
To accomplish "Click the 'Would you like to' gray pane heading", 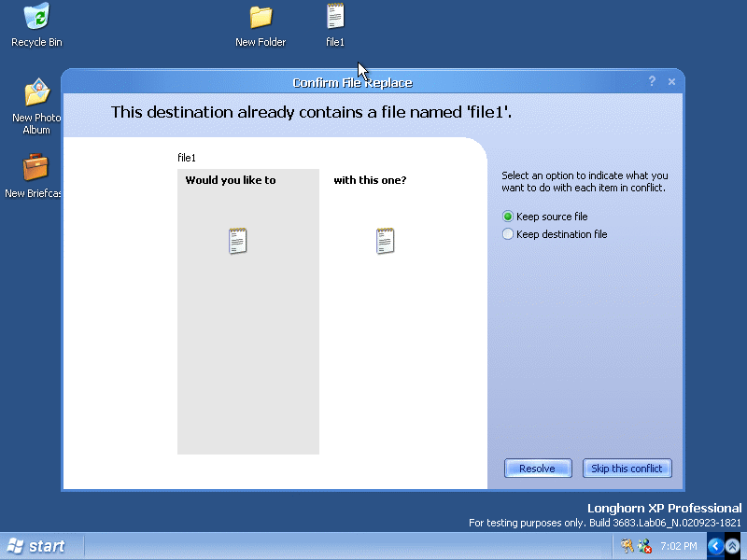I will pos(231,180).
